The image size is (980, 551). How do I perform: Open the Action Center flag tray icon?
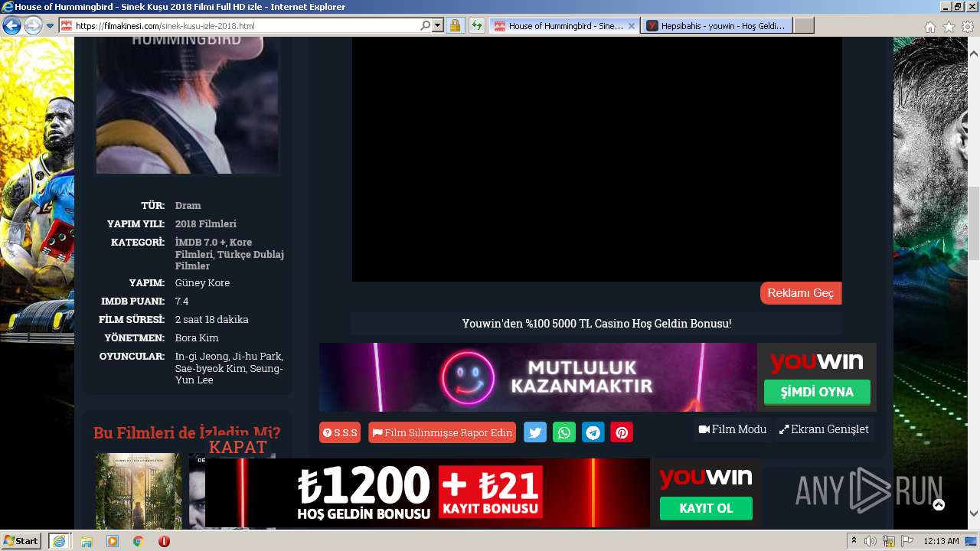point(907,541)
